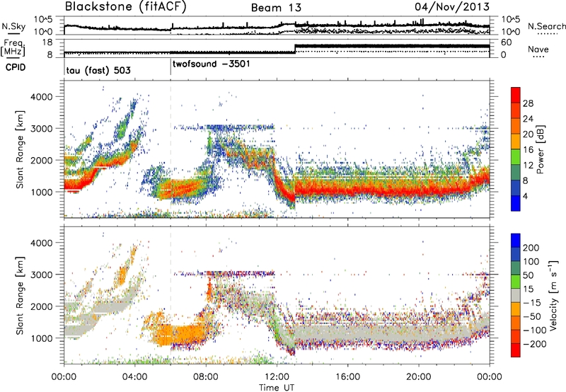The height and width of the screenshot is (392, 566).
Task: Click the '60' tick on Nave axis
Action: 506,42
